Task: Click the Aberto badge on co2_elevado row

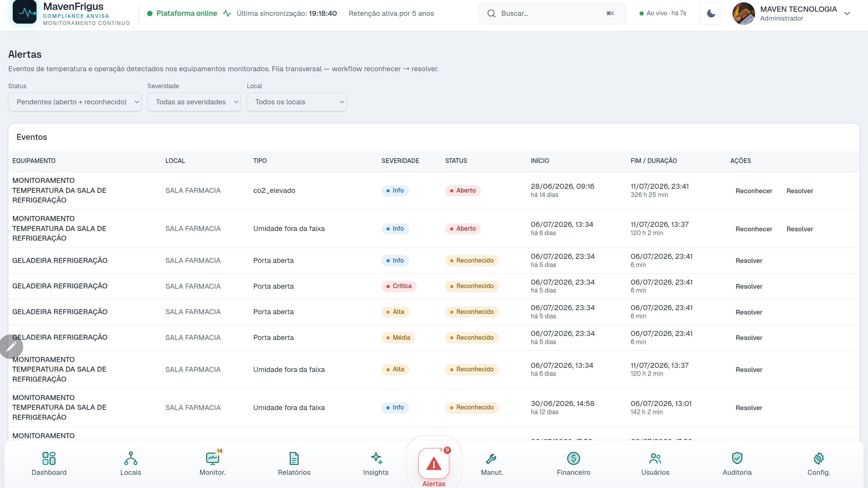Action: (463, 190)
